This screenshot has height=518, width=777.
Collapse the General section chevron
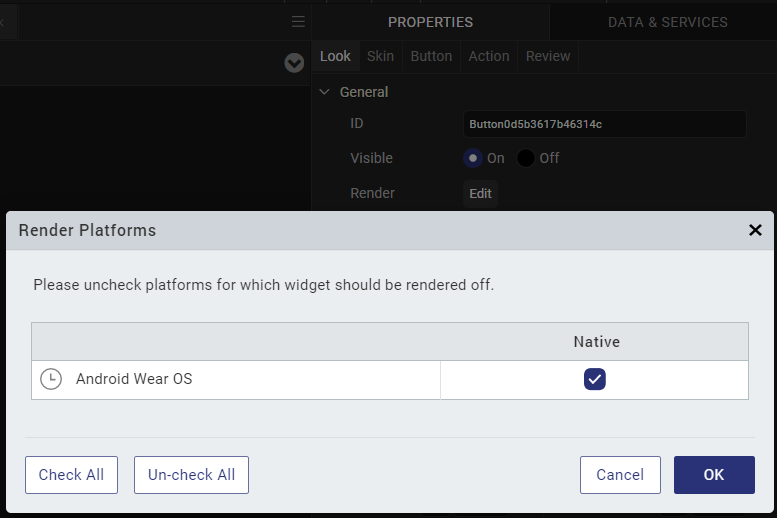(x=324, y=92)
